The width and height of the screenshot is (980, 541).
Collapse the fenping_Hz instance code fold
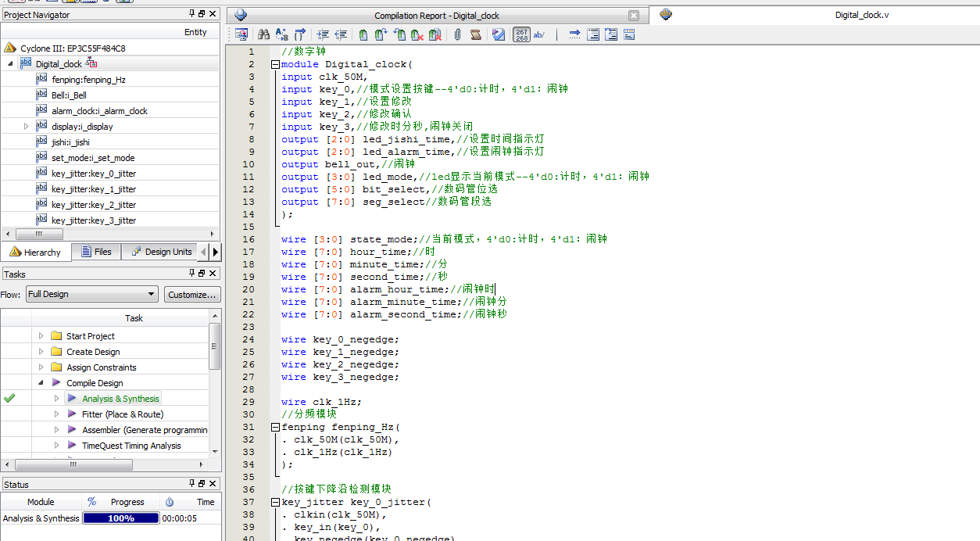pos(275,427)
